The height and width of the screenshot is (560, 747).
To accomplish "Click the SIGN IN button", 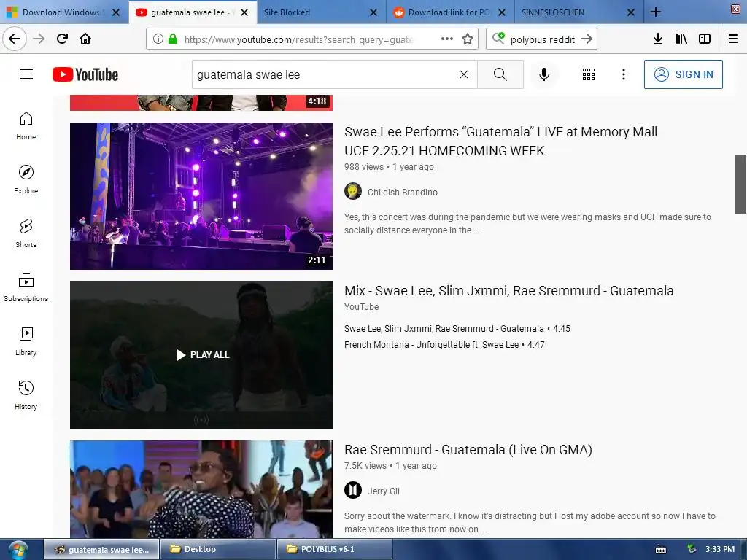I will pyautogui.click(x=683, y=74).
